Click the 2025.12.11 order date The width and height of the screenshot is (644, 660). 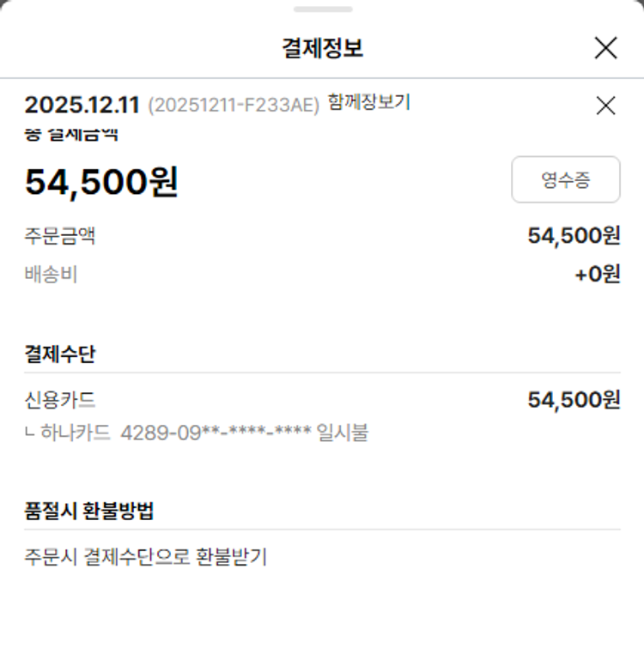click(82, 105)
